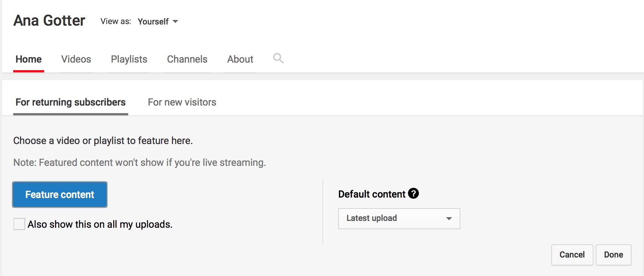Image resolution: width=644 pixels, height=276 pixels.
Task: Click the Also show this on all uploads label
Action: tap(100, 224)
